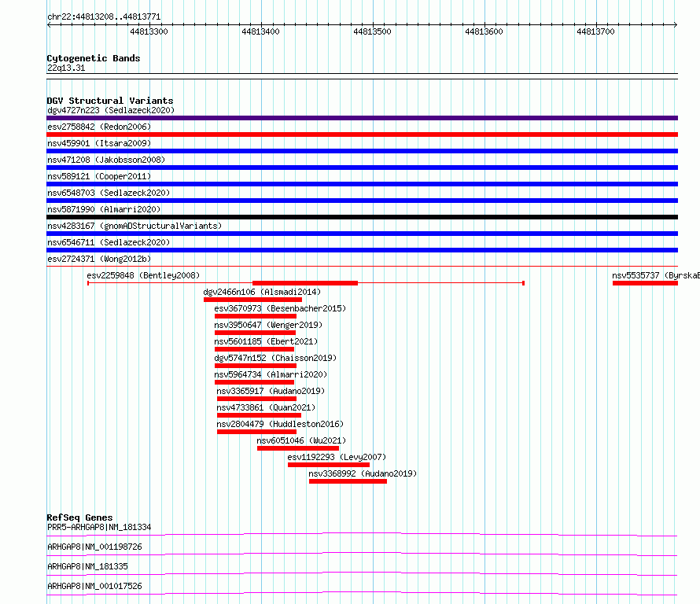Screen dimensions: 700x604
Task: Select nsv3365917 (Audano2019) variant
Action: (271, 391)
